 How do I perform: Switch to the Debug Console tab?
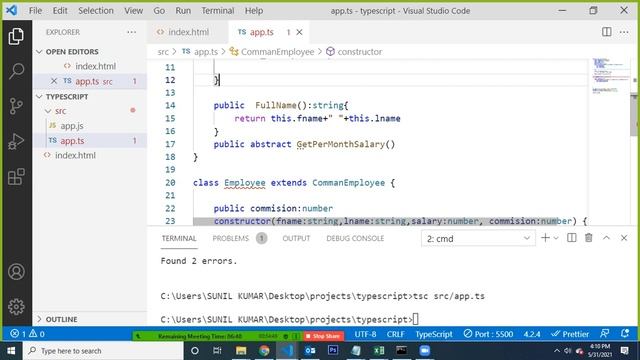(355, 238)
